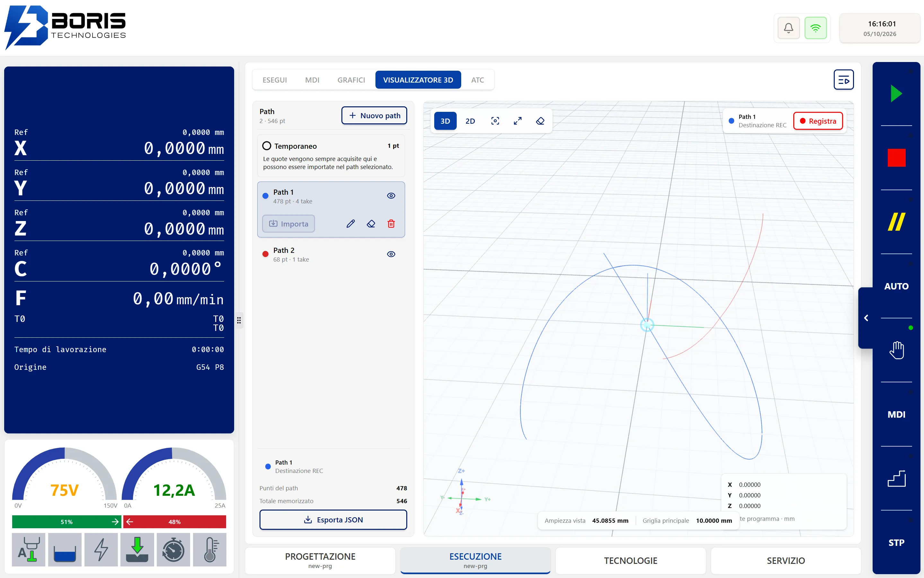This screenshot has width=924, height=578.
Task: Expand 3D viewer to fullscreen
Action: [517, 121]
